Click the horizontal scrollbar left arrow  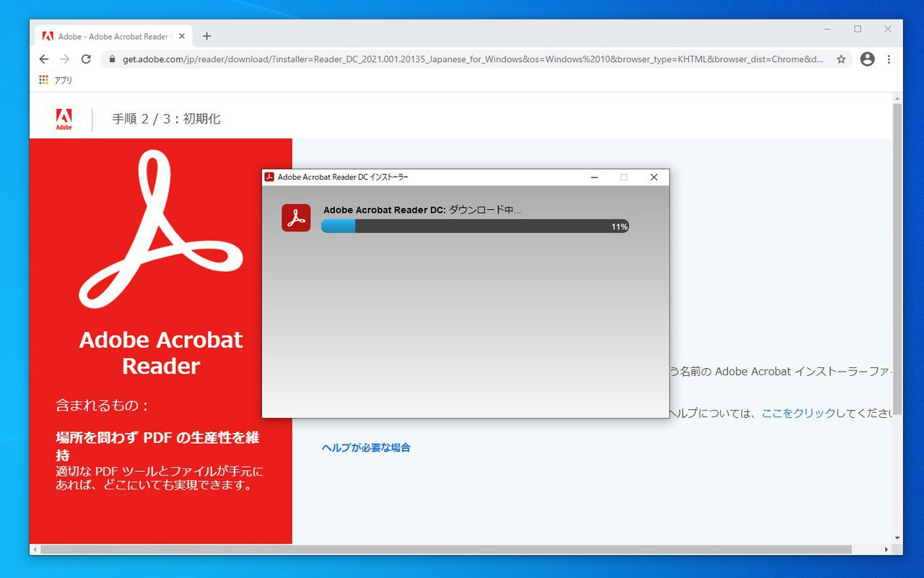click(35, 550)
